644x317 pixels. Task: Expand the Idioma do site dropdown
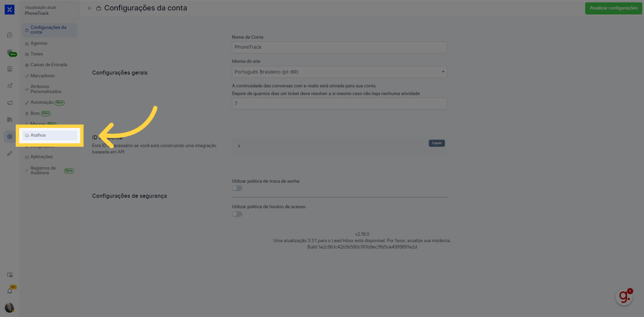coord(339,72)
